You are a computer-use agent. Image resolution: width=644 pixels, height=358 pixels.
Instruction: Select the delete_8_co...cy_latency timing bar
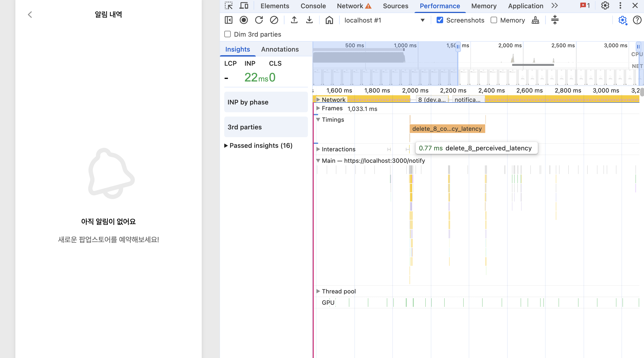click(447, 129)
